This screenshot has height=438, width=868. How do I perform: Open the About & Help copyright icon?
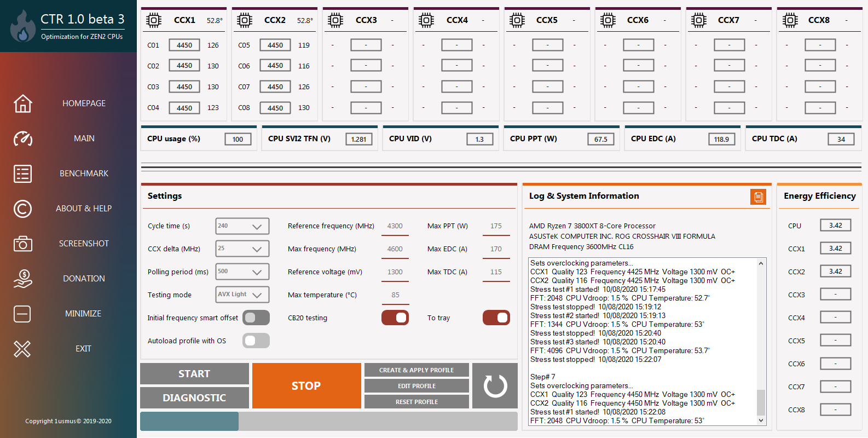[x=22, y=209]
